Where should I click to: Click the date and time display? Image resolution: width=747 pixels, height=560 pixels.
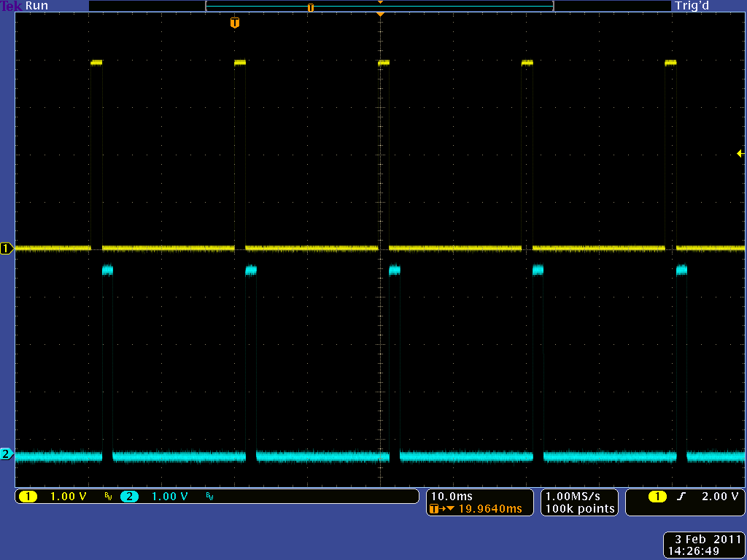click(705, 545)
